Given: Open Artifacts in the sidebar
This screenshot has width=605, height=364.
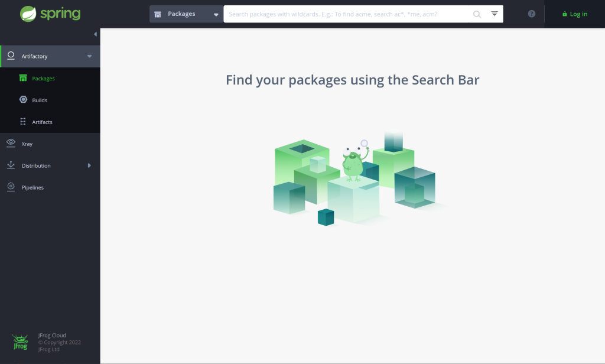Looking at the screenshot, I should 50,122.
